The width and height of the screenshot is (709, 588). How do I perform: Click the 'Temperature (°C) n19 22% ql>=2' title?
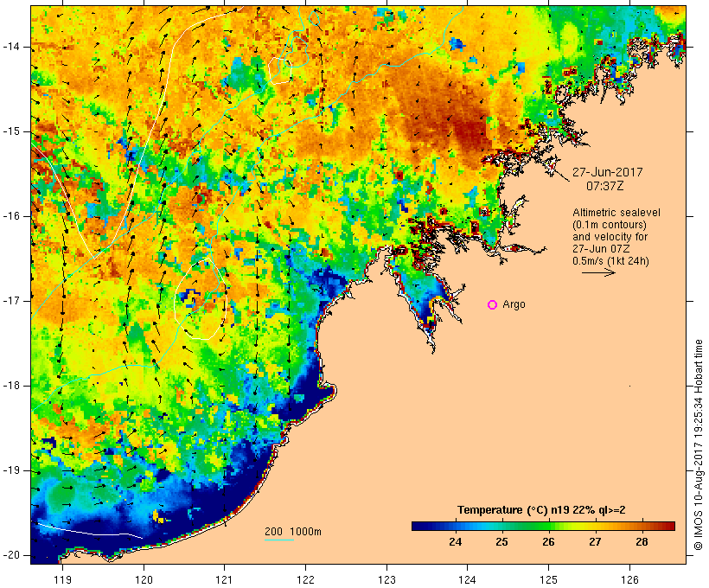(x=542, y=510)
